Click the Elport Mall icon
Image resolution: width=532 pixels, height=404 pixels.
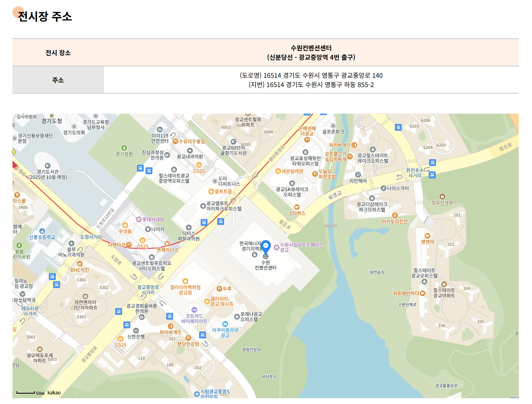coord(211,191)
